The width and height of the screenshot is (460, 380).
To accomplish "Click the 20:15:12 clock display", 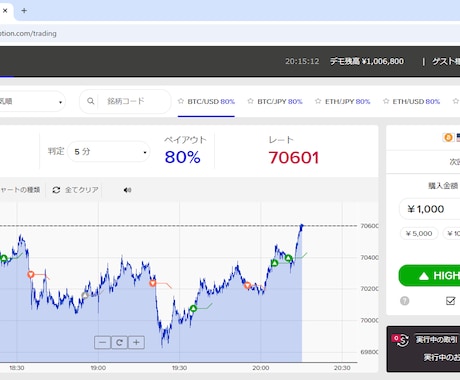I will [x=302, y=61].
